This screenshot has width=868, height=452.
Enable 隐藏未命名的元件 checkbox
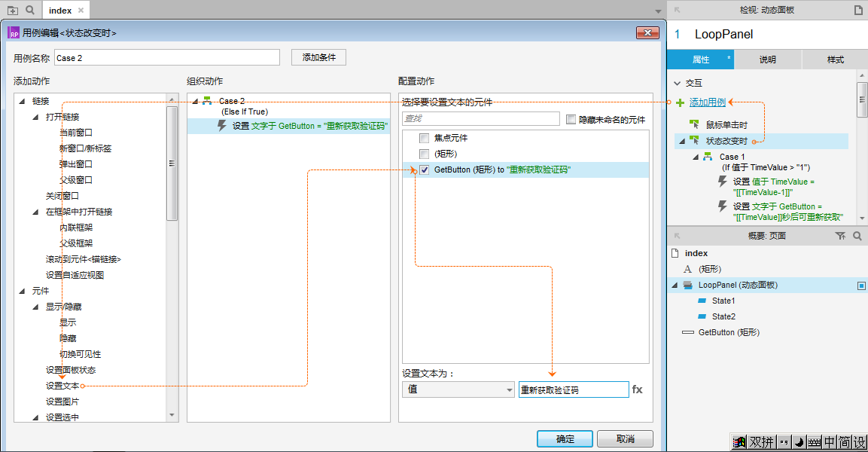(x=571, y=119)
